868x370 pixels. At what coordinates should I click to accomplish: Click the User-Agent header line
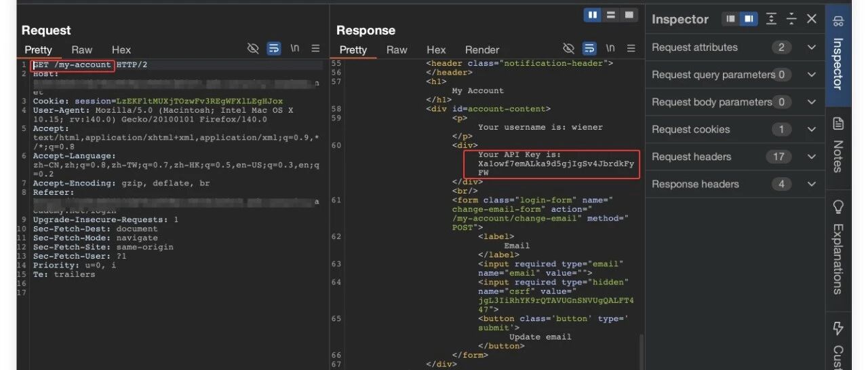coord(163,115)
